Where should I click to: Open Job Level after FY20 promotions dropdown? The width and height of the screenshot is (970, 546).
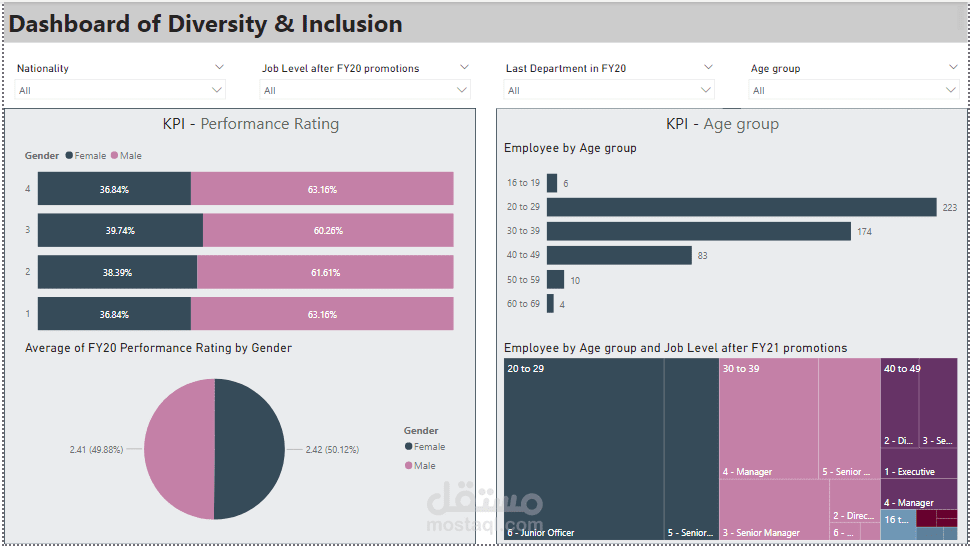point(365,90)
